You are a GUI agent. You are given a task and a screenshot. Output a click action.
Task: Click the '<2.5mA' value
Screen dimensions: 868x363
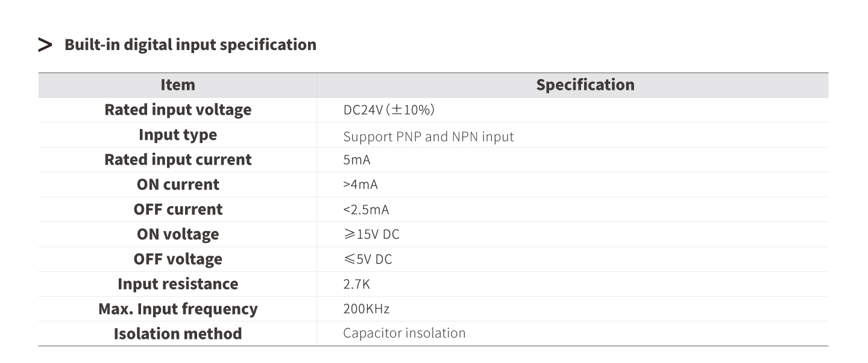point(366,210)
